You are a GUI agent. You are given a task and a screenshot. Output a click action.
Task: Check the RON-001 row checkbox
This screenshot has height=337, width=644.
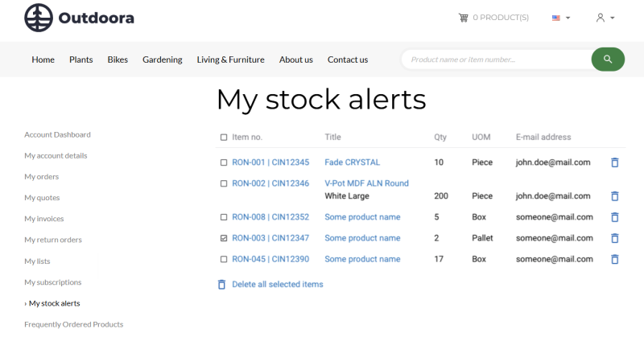(x=224, y=162)
